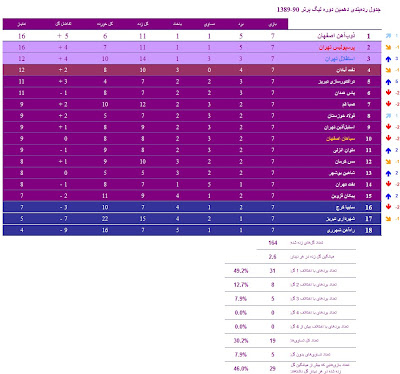Click the red down arrow beside rank 10
The width and height of the screenshot is (400, 374).
tap(388, 138)
